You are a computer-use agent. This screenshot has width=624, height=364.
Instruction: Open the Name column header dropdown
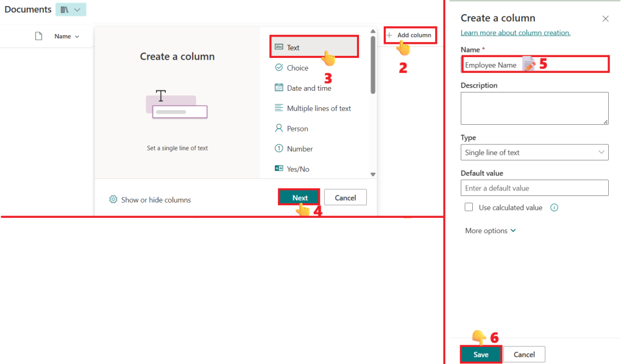tap(66, 37)
